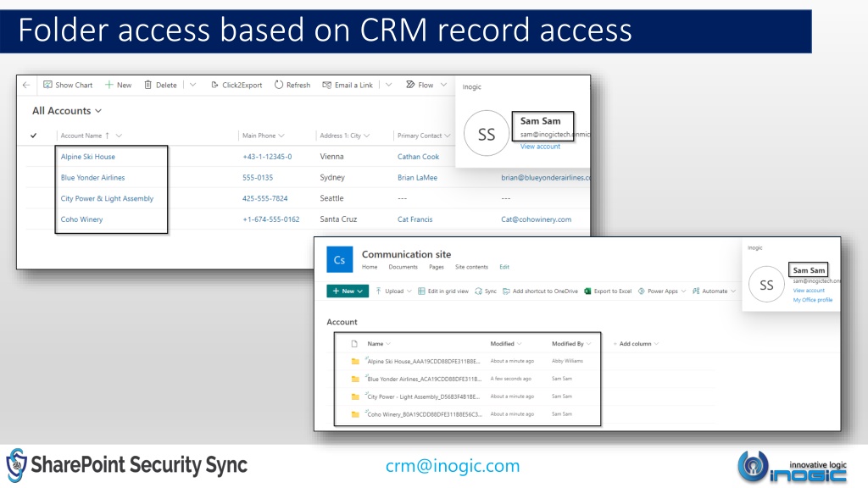
Task: Open the Modified column header menu
Action: 506,344
